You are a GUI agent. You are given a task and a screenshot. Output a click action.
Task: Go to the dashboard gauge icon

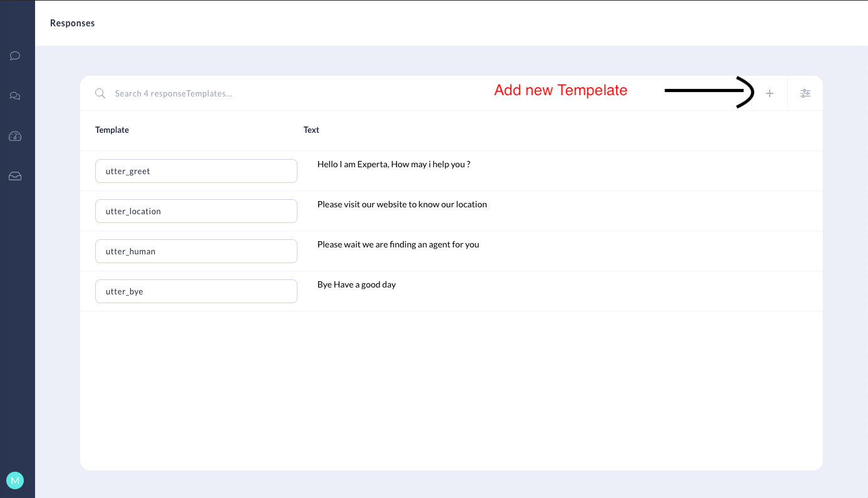pyautogui.click(x=15, y=136)
